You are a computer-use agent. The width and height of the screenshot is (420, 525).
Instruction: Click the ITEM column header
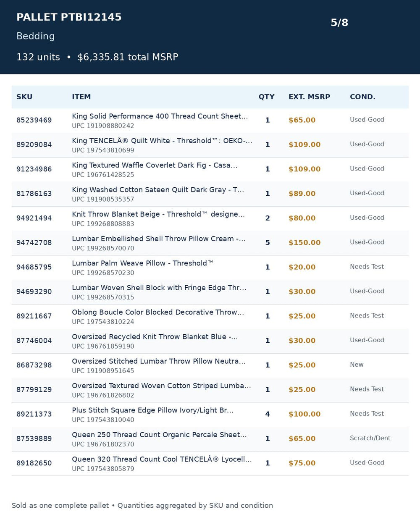click(81, 97)
